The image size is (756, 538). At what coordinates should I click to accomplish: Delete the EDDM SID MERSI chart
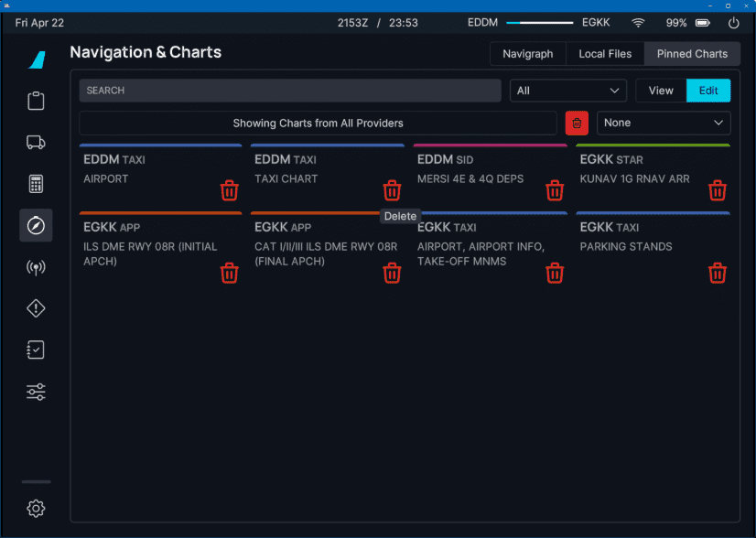pyautogui.click(x=555, y=190)
